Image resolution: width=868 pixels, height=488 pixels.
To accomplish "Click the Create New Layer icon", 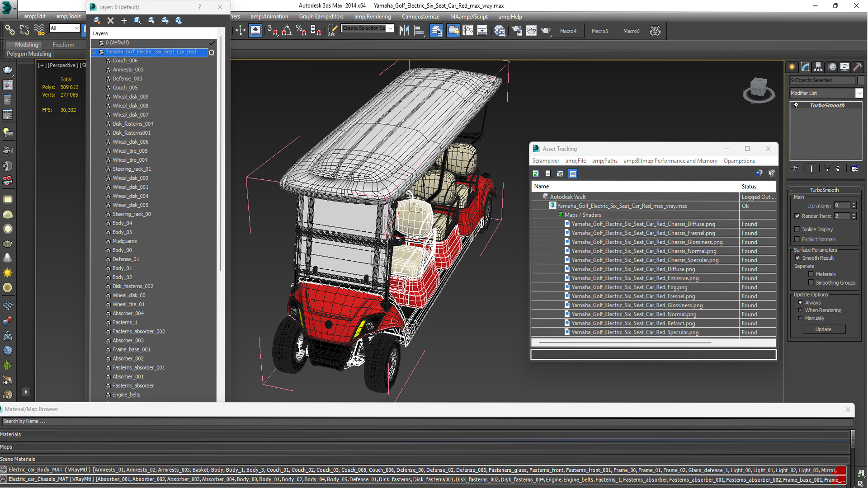I will [x=97, y=20].
